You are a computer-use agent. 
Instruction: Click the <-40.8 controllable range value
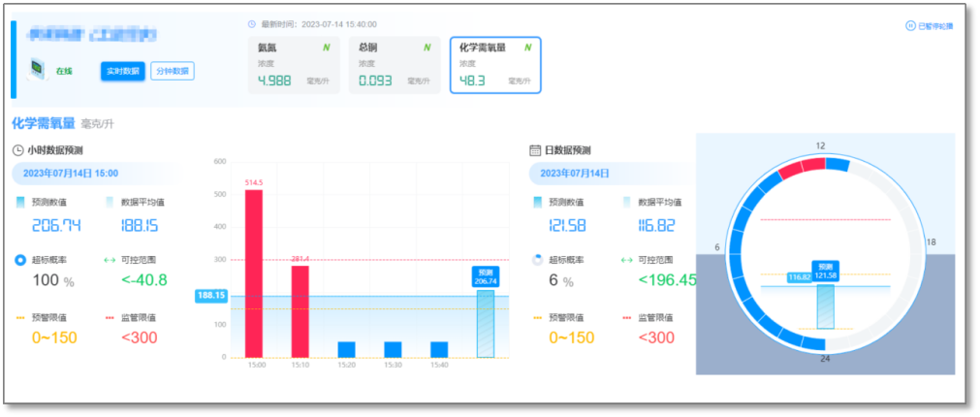coord(144,280)
